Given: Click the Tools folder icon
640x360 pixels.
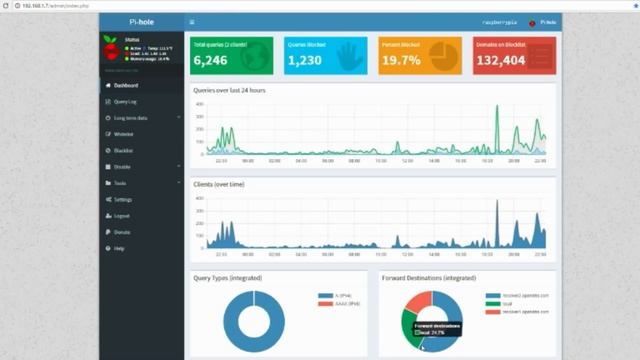Looking at the screenshot, I should [108, 183].
